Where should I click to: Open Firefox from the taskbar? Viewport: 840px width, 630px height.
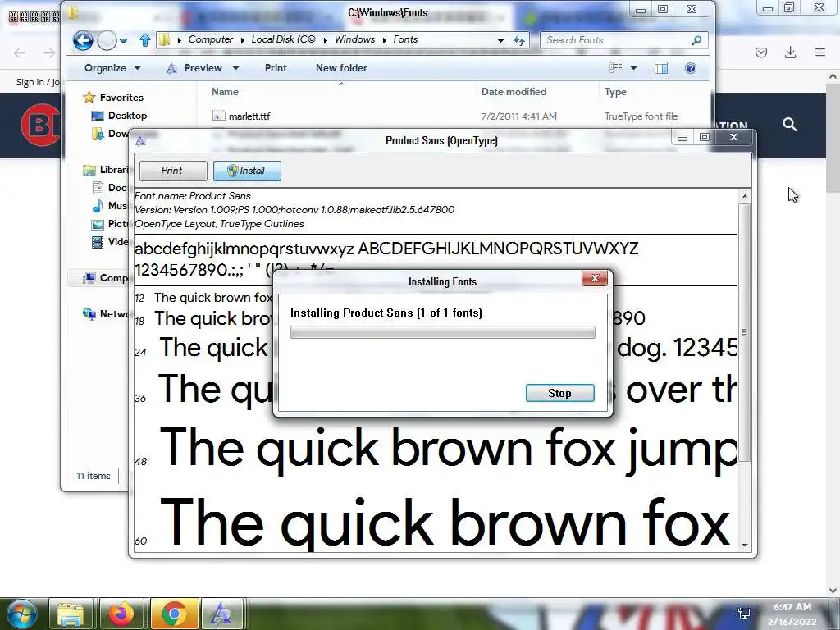click(121, 614)
